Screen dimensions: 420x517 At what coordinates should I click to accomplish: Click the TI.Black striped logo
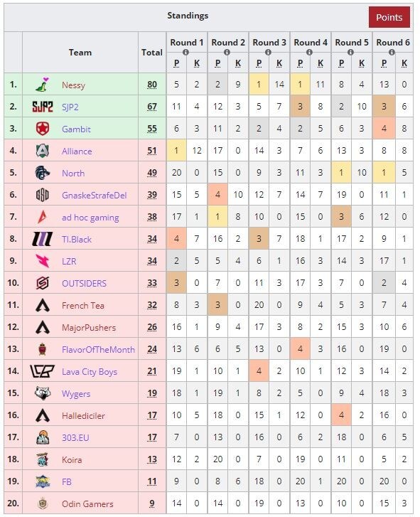point(43,239)
